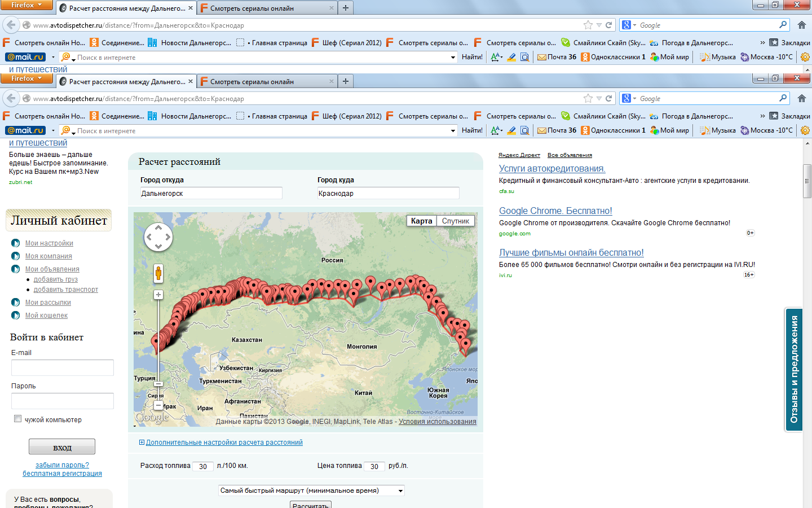Click the "Город откуда" input field
Viewport: 812px width, 508px height.
click(211, 194)
